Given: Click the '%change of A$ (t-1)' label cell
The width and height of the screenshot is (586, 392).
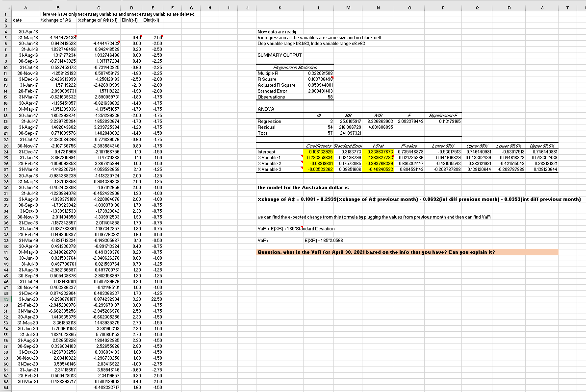Looking at the screenshot, I should point(98,20).
